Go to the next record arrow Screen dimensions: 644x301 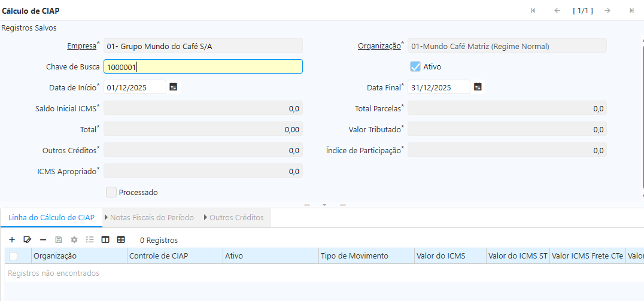coord(607,11)
